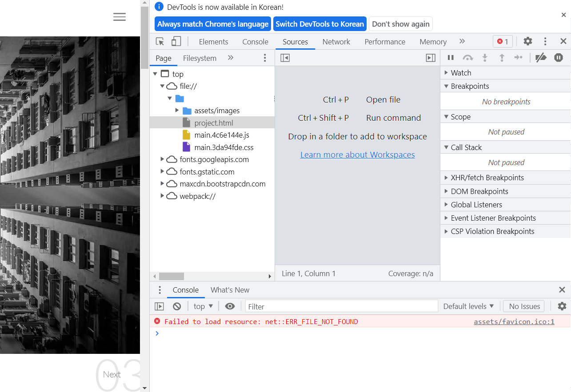
Task: Deactivate breakpoints toggle icon
Action: click(541, 57)
